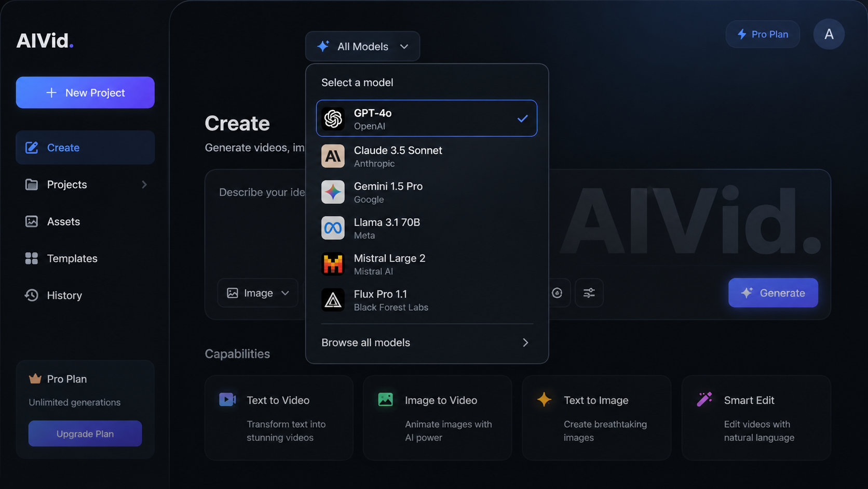
Task: Click the Generate button
Action: coord(773,293)
